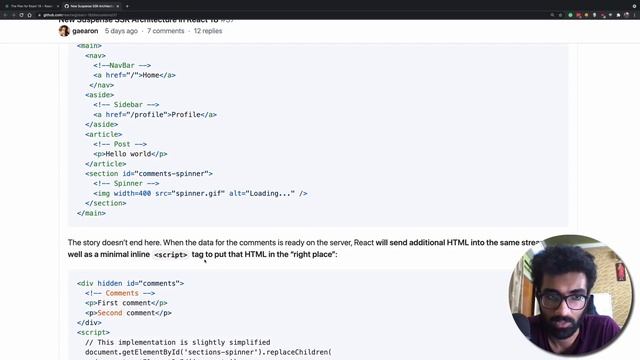
Task: Go forward in browser history
Action: coord(13,15)
